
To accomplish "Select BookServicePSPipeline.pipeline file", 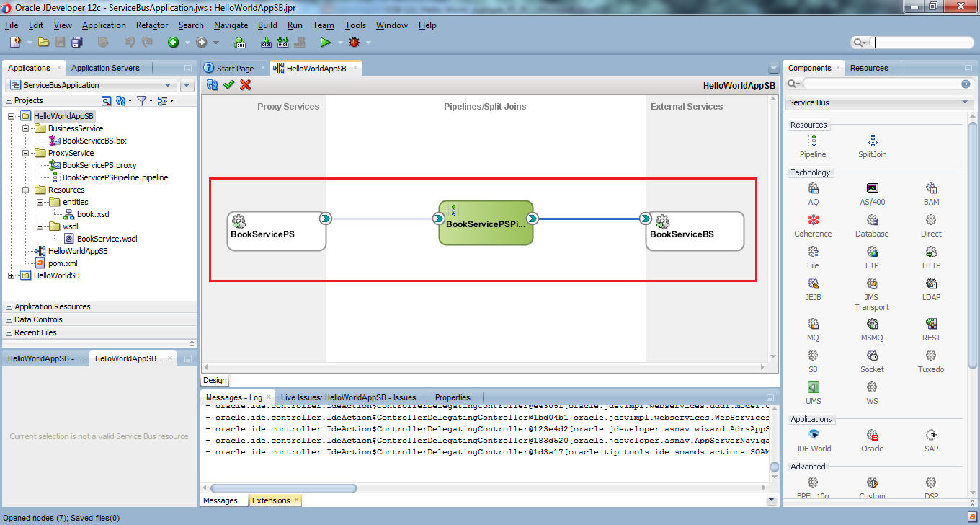I will click(x=115, y=177).
